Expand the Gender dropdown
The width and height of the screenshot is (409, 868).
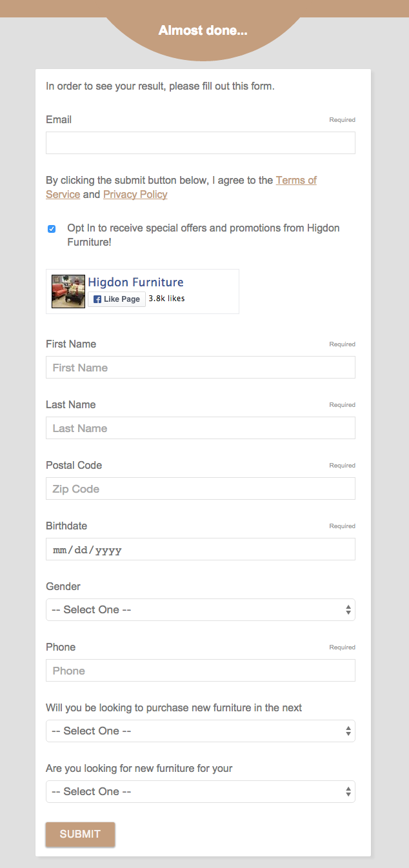tap(200, 610)
